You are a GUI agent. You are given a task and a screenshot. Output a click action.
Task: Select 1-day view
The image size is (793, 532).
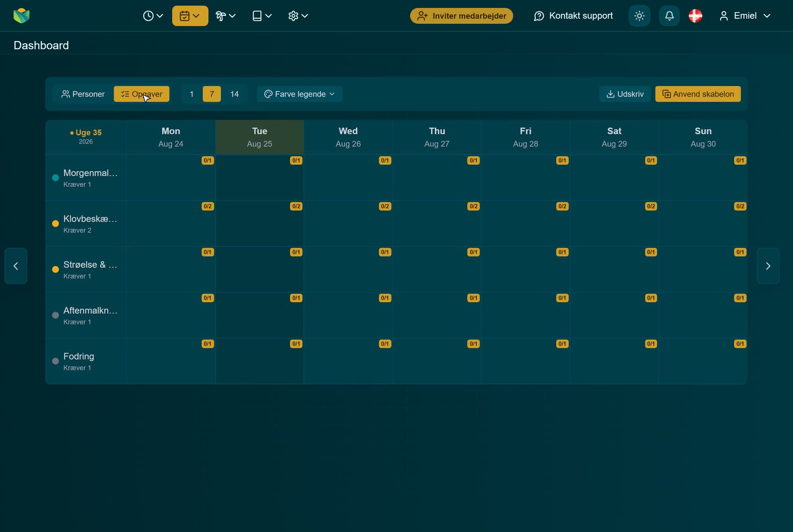tap(192, 94)
